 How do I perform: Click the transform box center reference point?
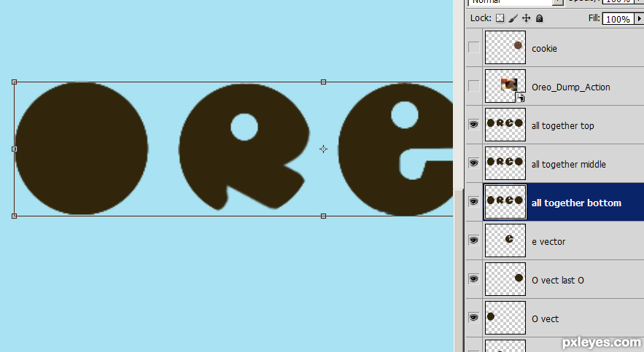point(323,149)
